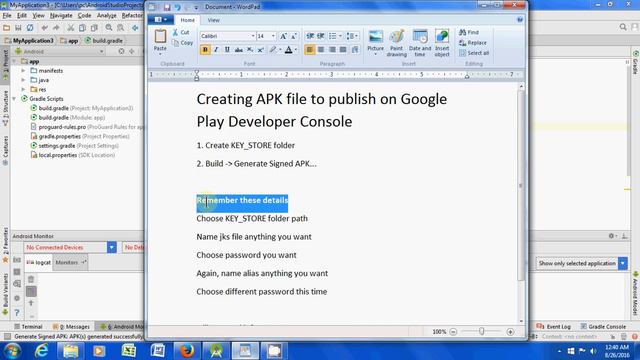Open the Gradle Console tool window
The image size is (640, 360).
tap(603, 327)
